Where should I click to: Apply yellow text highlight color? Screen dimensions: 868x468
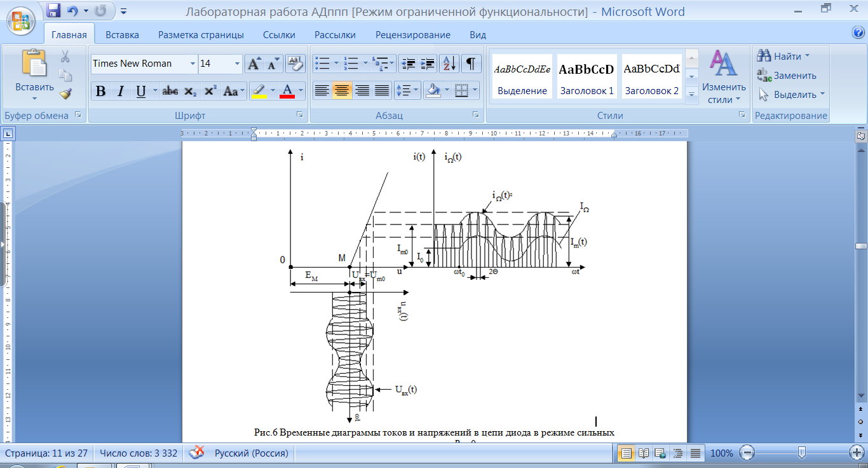click(259, 91)
